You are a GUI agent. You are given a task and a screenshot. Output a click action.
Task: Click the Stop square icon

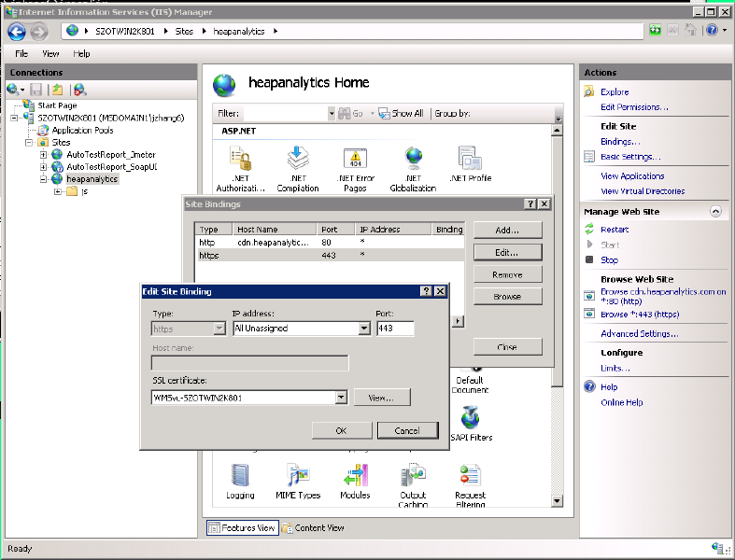[589, 259]
